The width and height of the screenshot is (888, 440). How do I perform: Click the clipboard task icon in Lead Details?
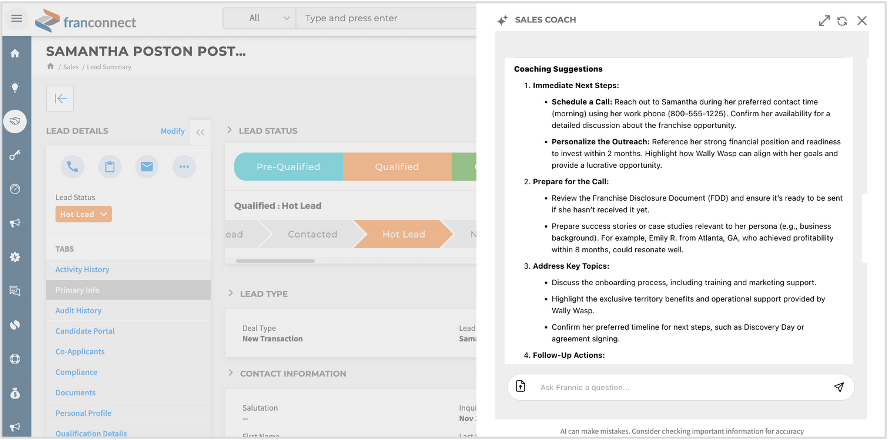(x=110, y=166)
